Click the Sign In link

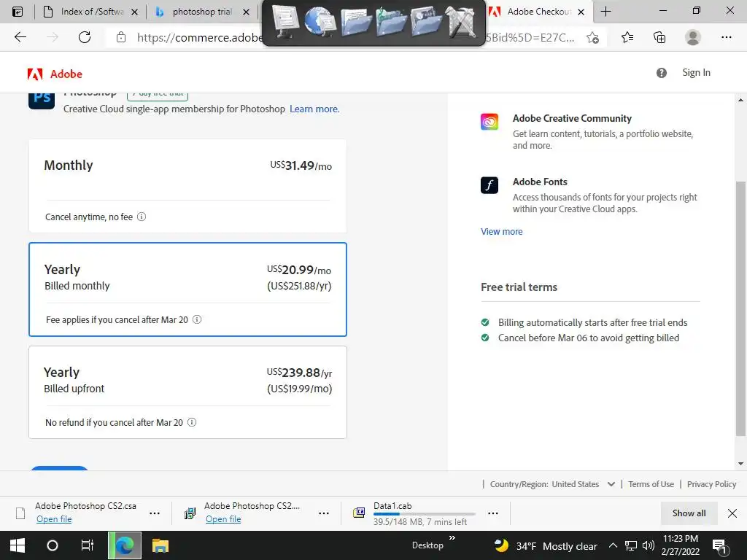[x=696, y=73]
